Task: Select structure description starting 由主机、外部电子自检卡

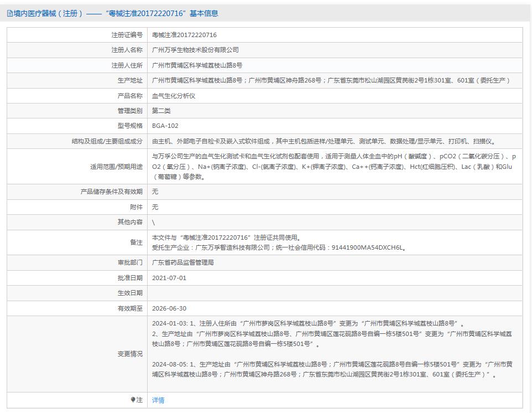Action: (x=325, y=141)
